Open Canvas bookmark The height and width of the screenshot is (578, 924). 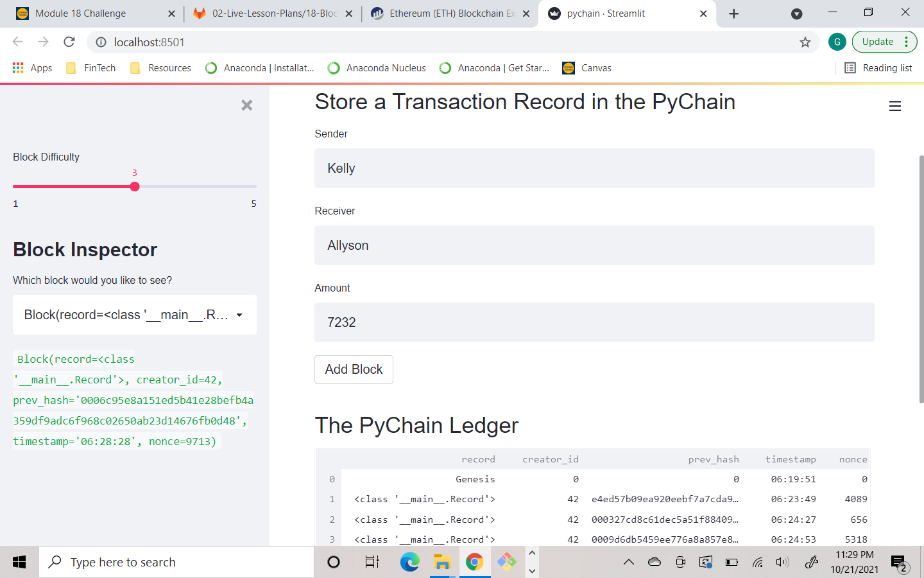(586, 68)
